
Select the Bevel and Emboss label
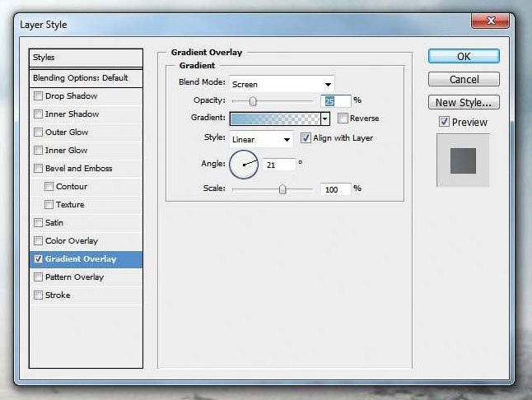tap(79, 169)
